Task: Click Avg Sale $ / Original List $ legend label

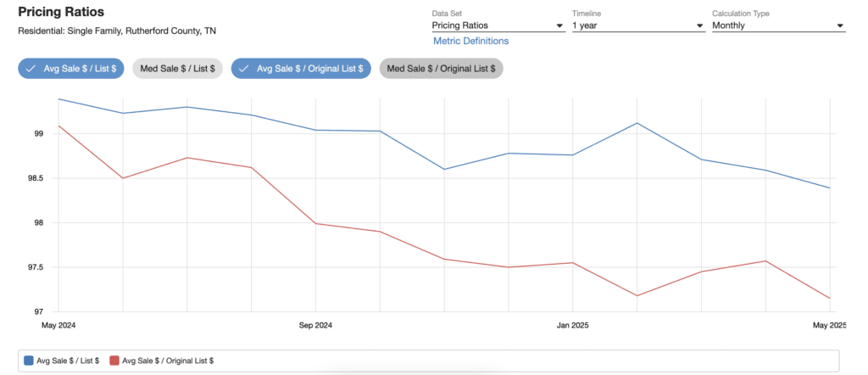Action: 168,361
